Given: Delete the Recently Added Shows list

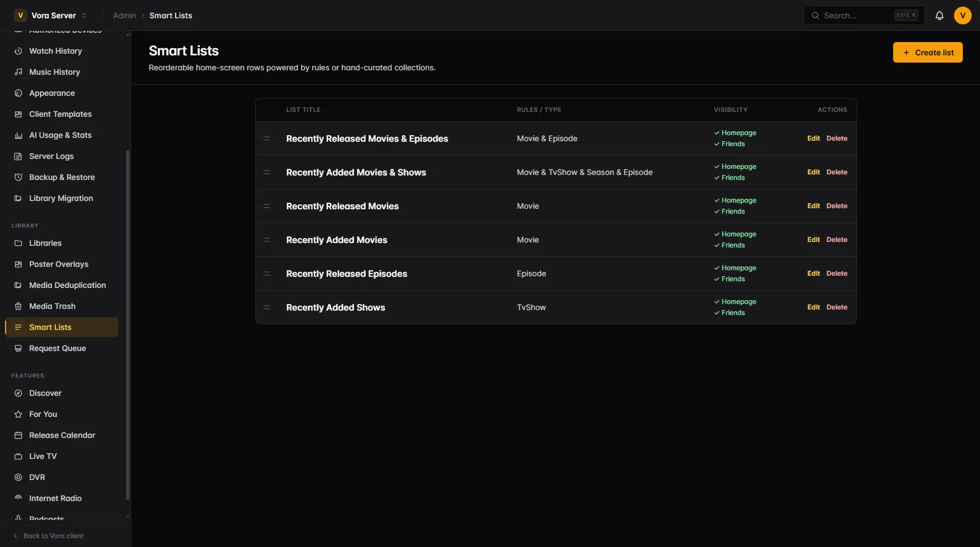Looking at the screenshot, I should [837, 307].
